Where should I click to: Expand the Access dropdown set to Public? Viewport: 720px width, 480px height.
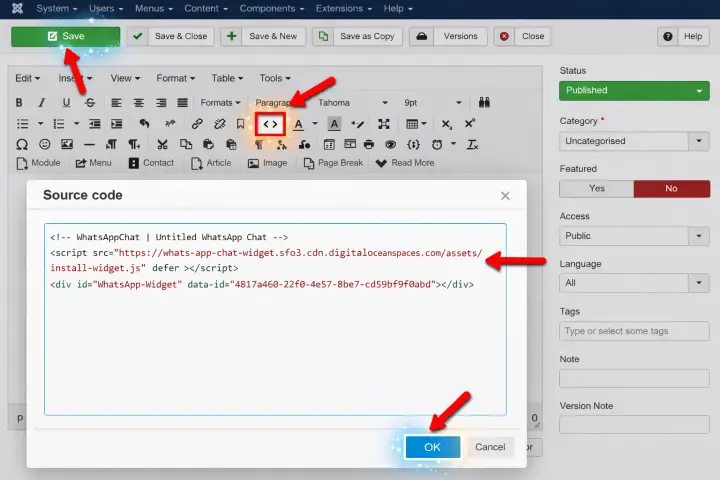point(634,236)
